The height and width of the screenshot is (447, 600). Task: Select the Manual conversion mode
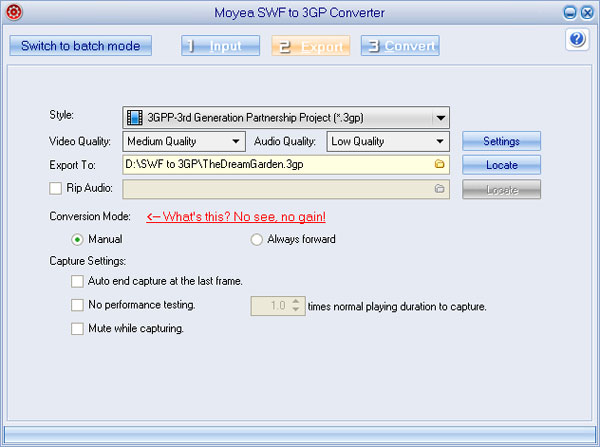pyautogui.click(x=77, y=240)
